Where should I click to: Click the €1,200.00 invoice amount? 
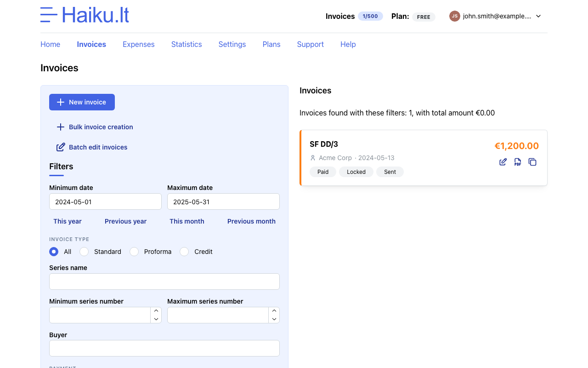[x=516, y=146]
